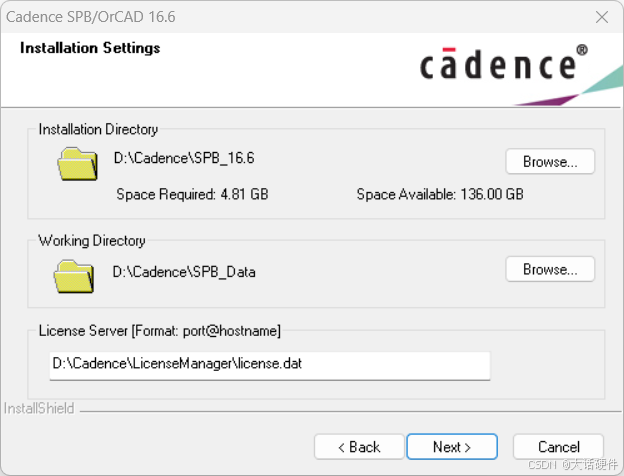Click the Cadence logo

pyautogui.click(x=504, y=64)
